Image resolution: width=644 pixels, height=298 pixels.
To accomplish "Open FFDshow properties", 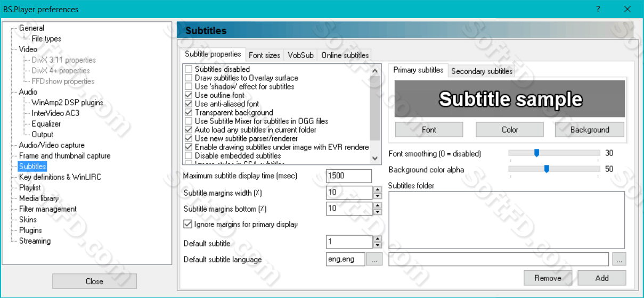I will (63, 81).
